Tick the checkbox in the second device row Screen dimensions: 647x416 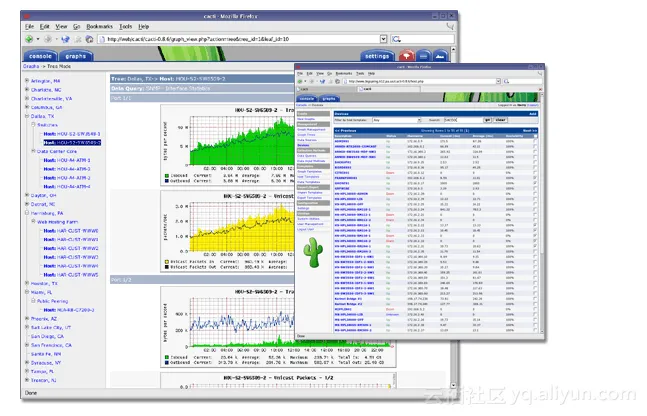[535, 147]
